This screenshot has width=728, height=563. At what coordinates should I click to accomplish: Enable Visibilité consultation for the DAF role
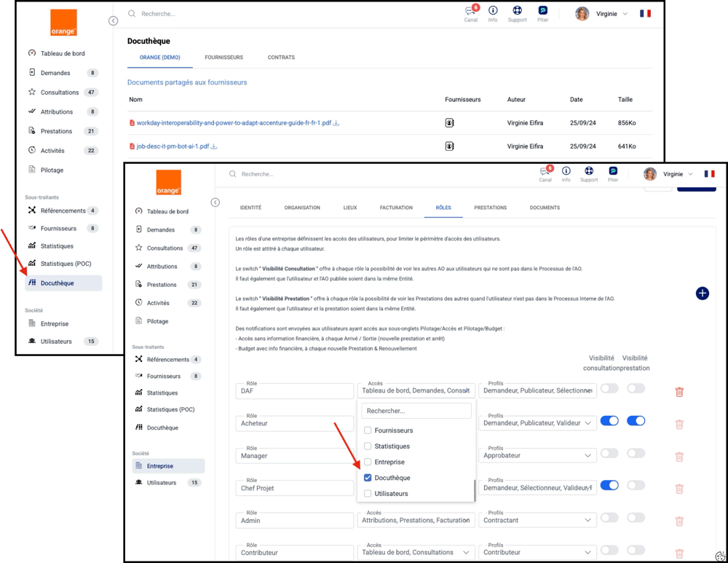tap(609, 388)
